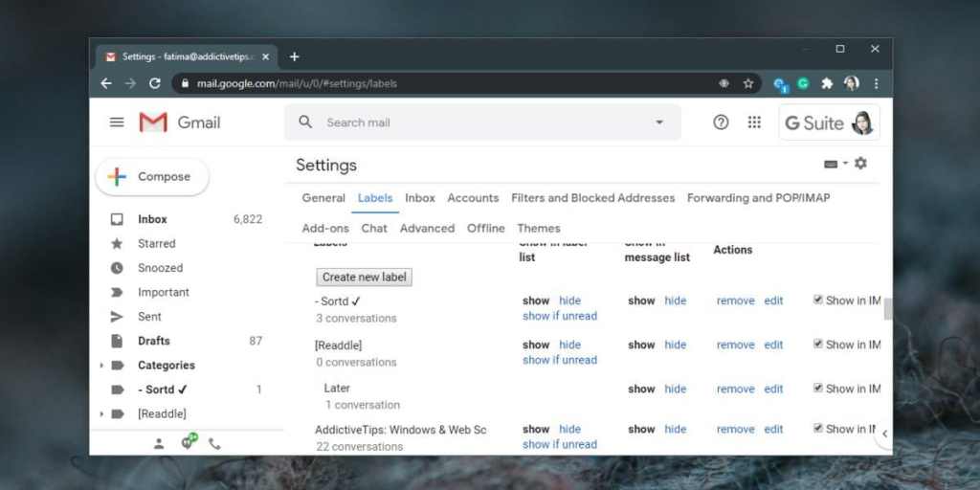Viewport: 980px width, 490px height.
Task: Uncheck Show in IMAP for Sortd label
Action: click(817, 301)
